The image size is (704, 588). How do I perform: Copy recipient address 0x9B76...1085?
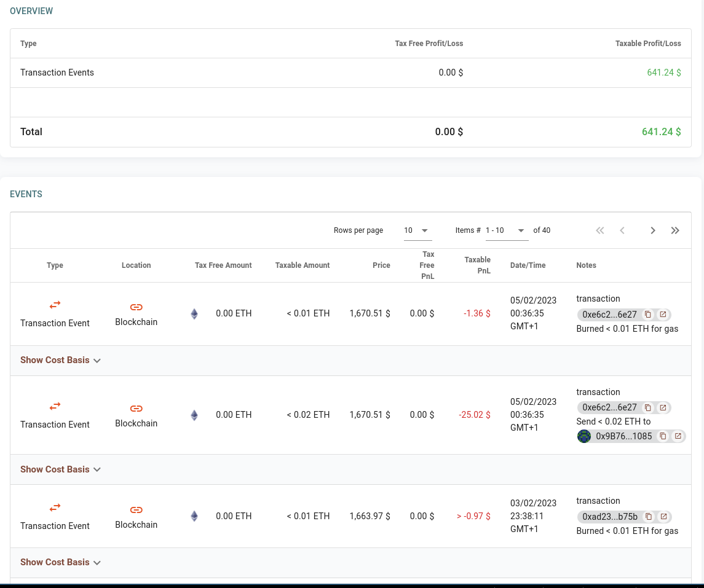[663, 436]
